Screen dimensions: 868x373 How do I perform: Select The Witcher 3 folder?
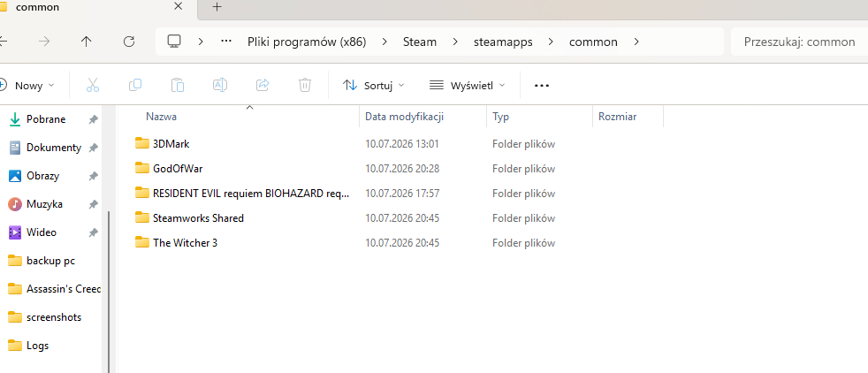point(185,243)
